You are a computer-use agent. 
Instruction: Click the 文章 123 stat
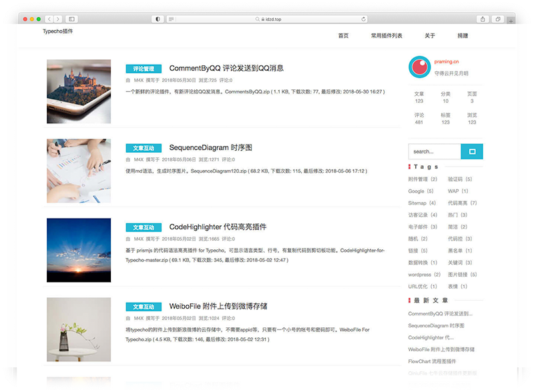[419, 97]
